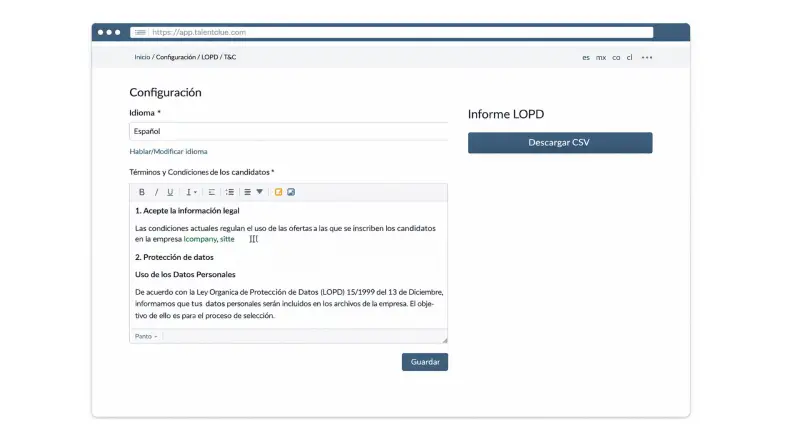
Task: Open the paragraph format selector in editor footer
Action: tap(146, 336)
